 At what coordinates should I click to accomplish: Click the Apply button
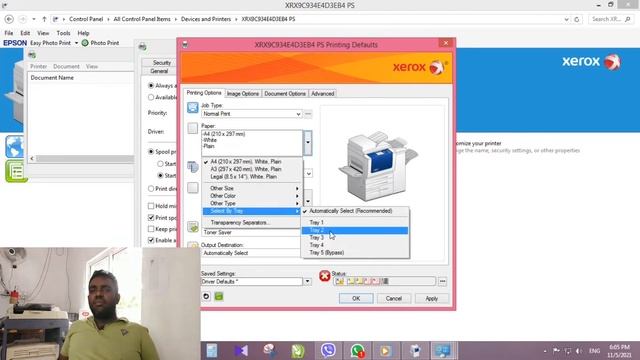(431, 298)
